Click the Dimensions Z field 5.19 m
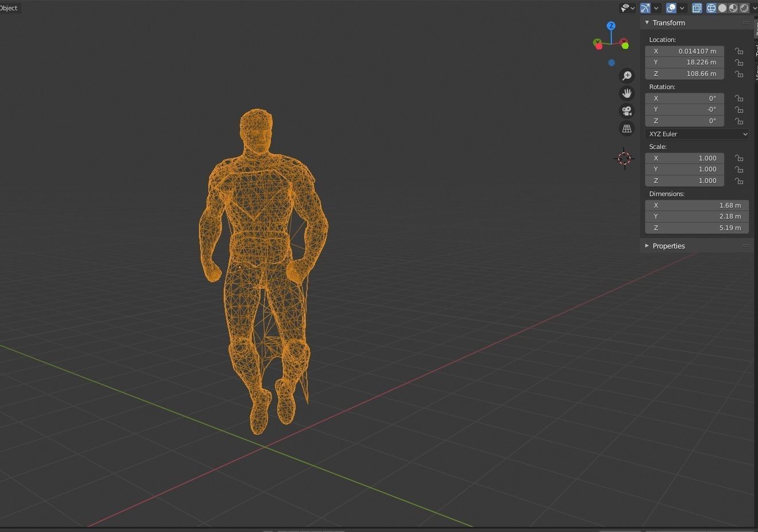758x532 pixels. click(x=697, y=228)
